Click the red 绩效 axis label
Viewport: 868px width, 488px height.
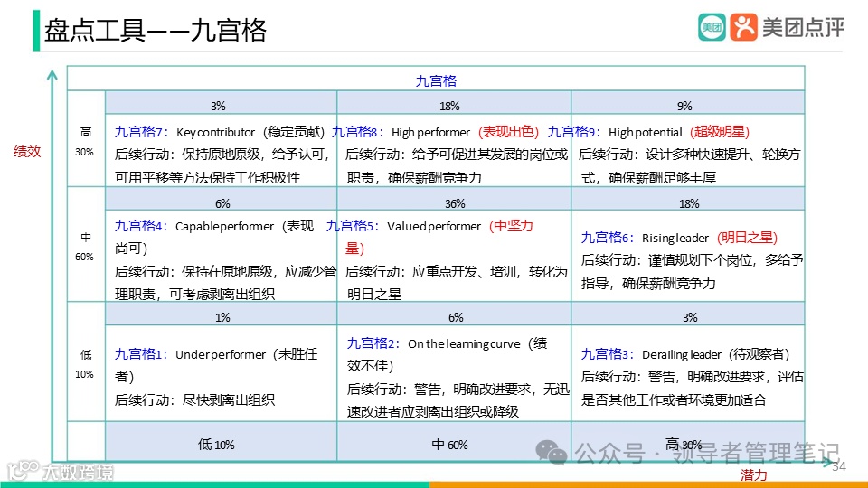[27, 152]
